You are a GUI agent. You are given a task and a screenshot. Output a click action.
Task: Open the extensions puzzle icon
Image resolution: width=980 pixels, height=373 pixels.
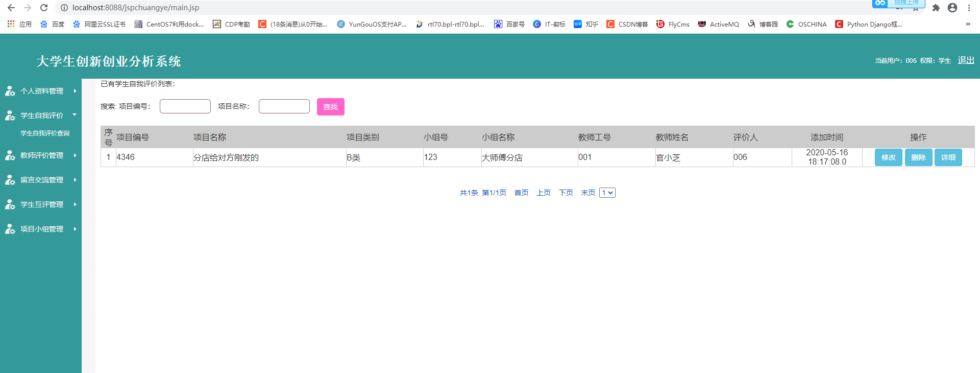(x=936, y=8)
